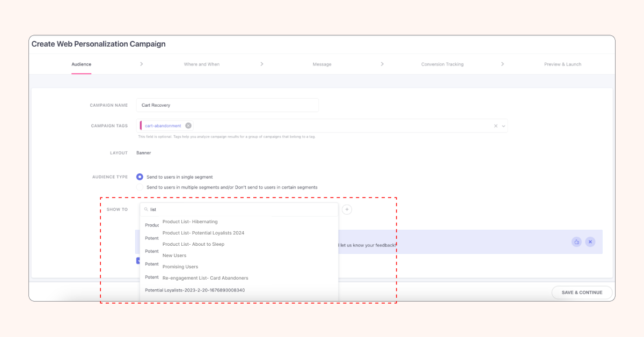Expand the Campaign Tags dropdown
This screenshot has height=337, width=644.
click(x=503, y=126)
